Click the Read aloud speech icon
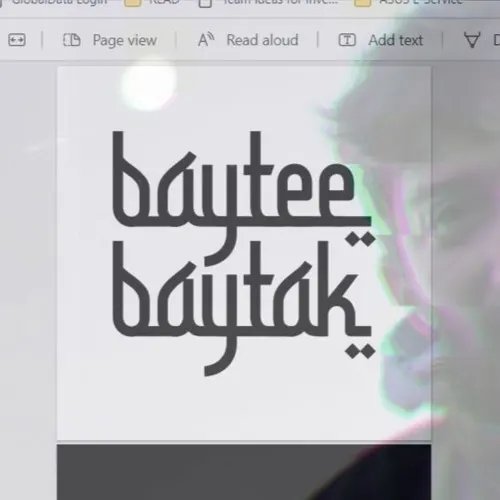The width and height of the screenshot is (500, 500). (x=206, y=40)
